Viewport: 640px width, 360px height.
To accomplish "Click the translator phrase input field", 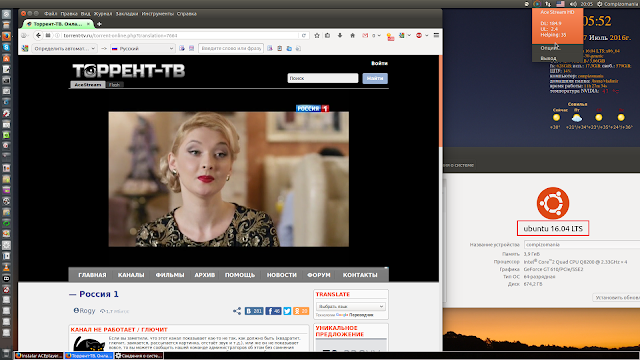I will point(231,48).
